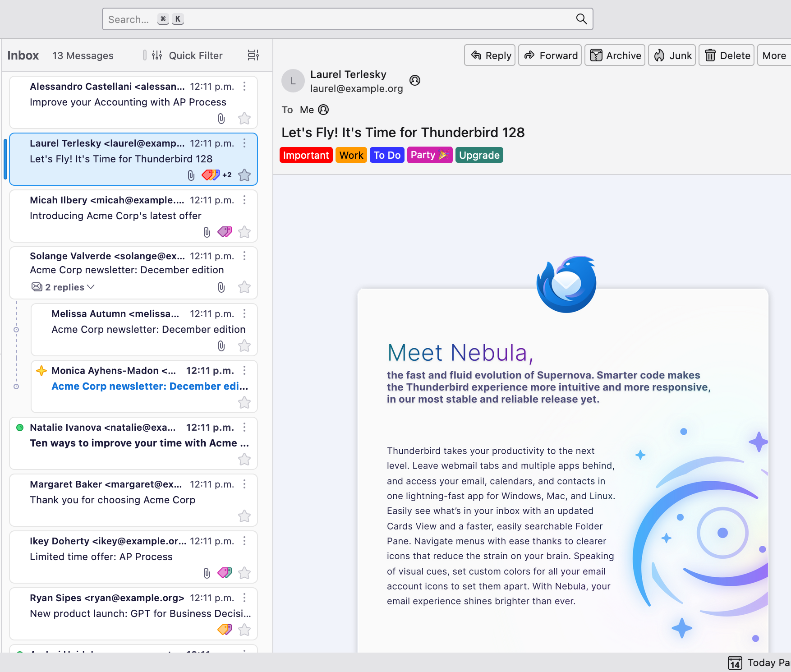The width and height of the screenshot is (791, 672).
Task: Star the Margaret Baker message
Action: [244, 516]
